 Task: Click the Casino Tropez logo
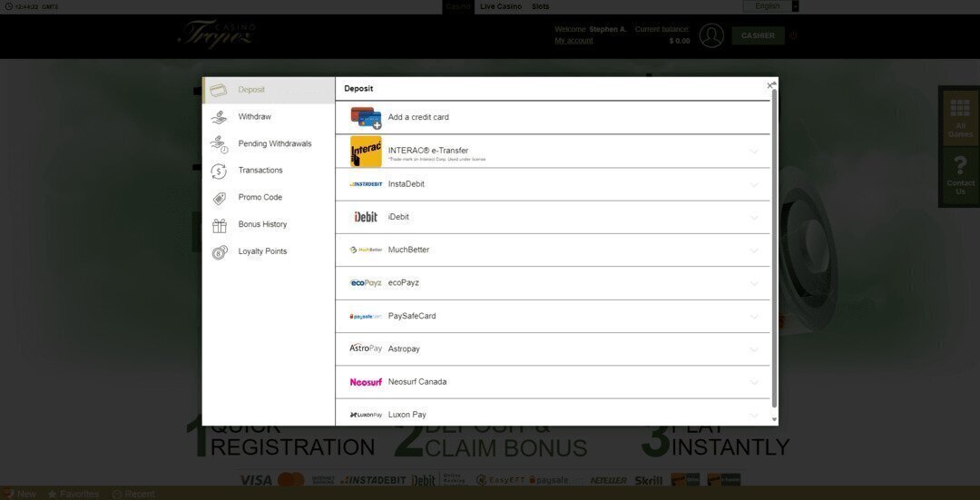point(216,34)
